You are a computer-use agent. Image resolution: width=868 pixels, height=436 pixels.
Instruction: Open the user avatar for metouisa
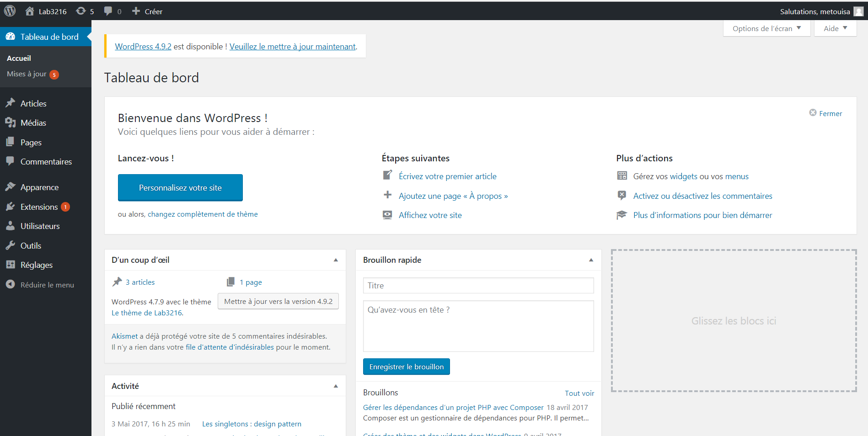pos(858,11)
